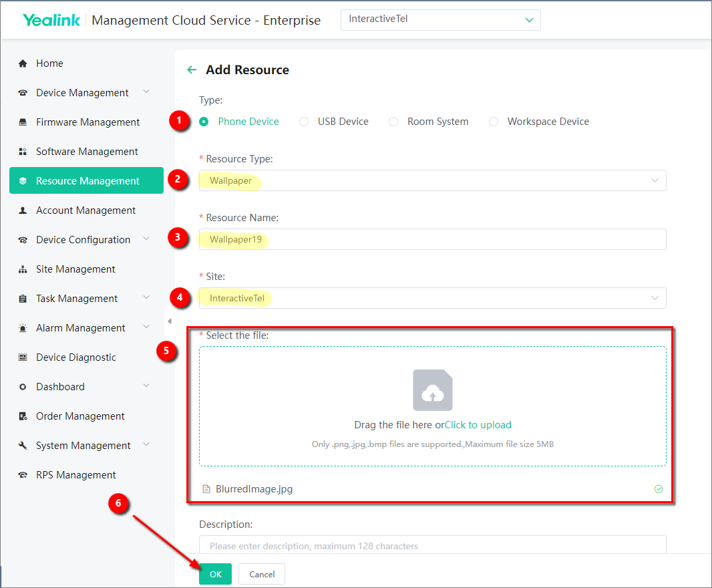Click the back arrow beside Add Resource
The width and height of the screenshot is (712, 588).
pyautogui.click(x=192, y=70)
